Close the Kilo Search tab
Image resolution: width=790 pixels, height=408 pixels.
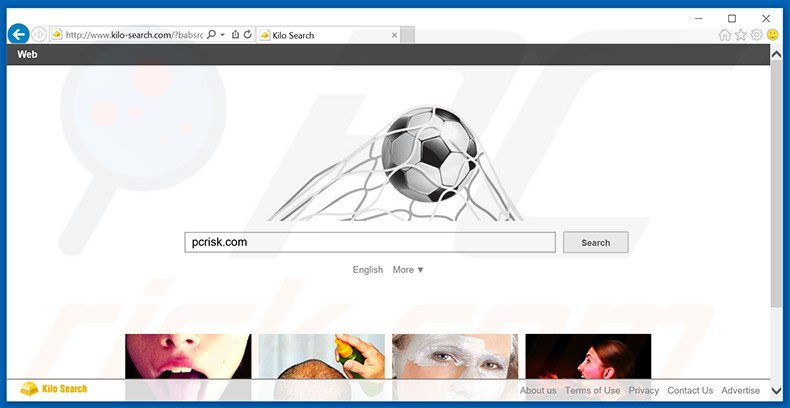pos(394,35)
